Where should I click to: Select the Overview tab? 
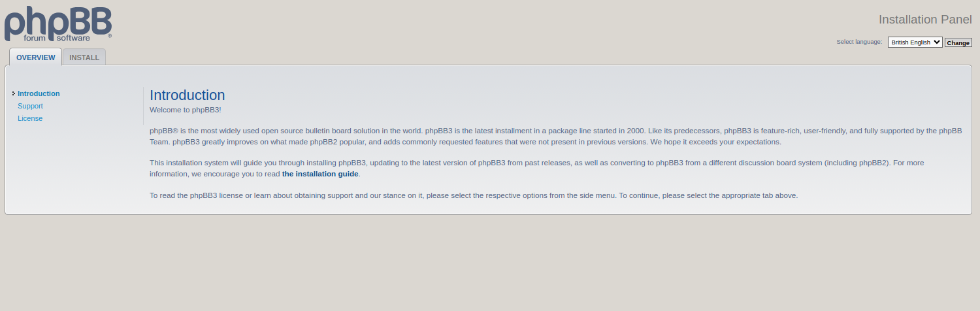pyautogui.click(x=36, y=57)
